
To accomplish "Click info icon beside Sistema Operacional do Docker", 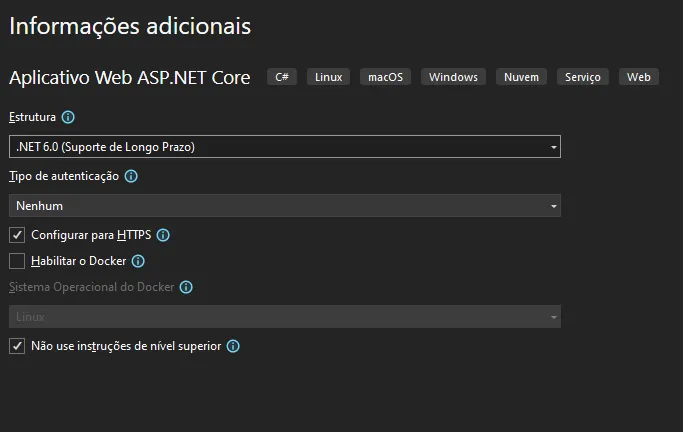I will (x=186, y=287).
